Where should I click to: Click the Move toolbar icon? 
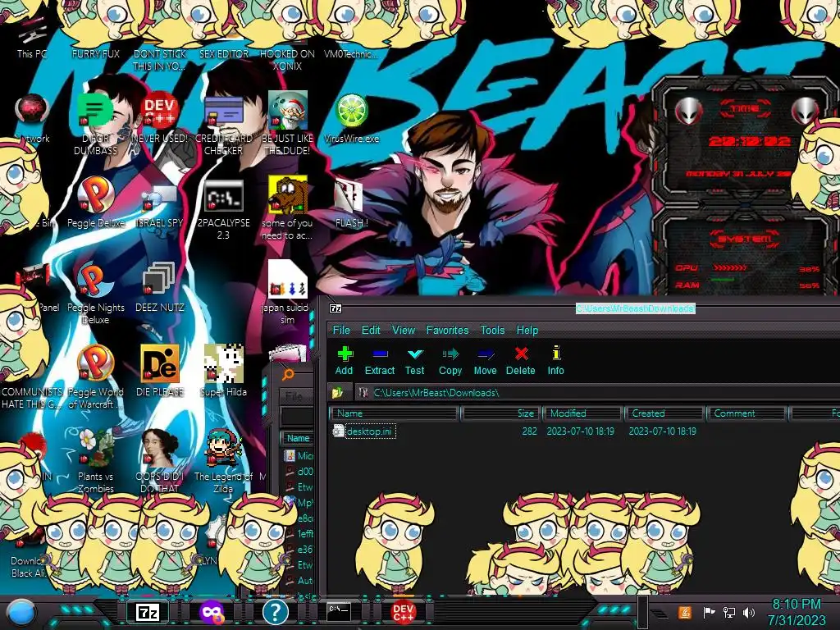click(486, 361)
